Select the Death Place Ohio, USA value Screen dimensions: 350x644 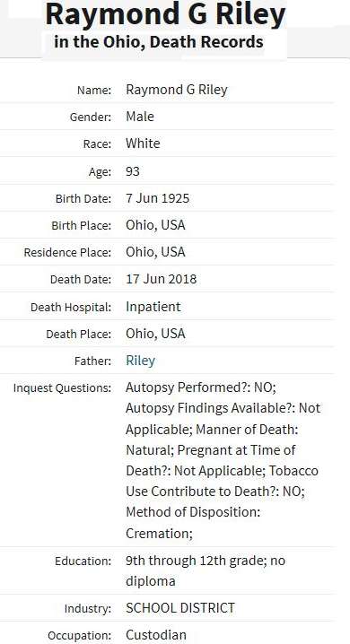(x=155, y=334)
